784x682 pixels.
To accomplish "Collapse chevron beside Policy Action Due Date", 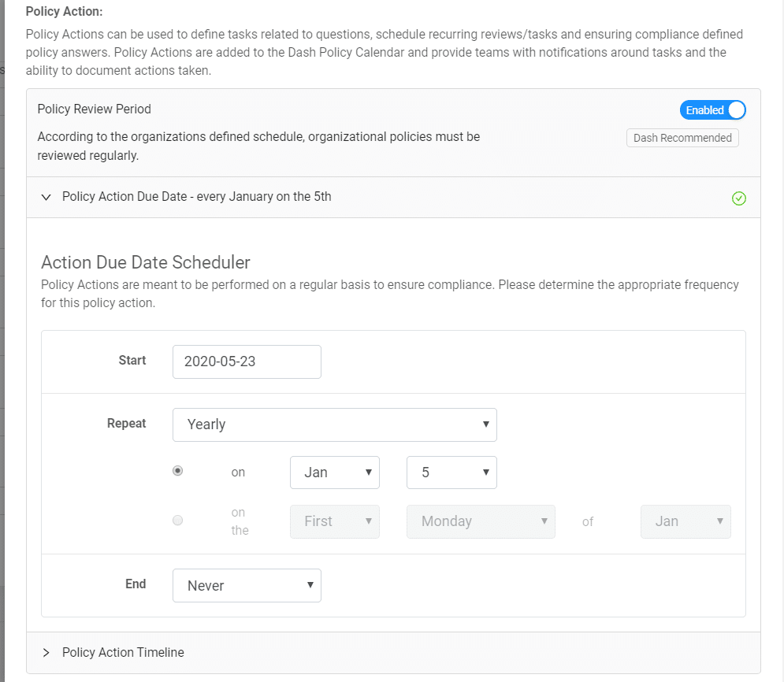I will click(x=46, y=197).
